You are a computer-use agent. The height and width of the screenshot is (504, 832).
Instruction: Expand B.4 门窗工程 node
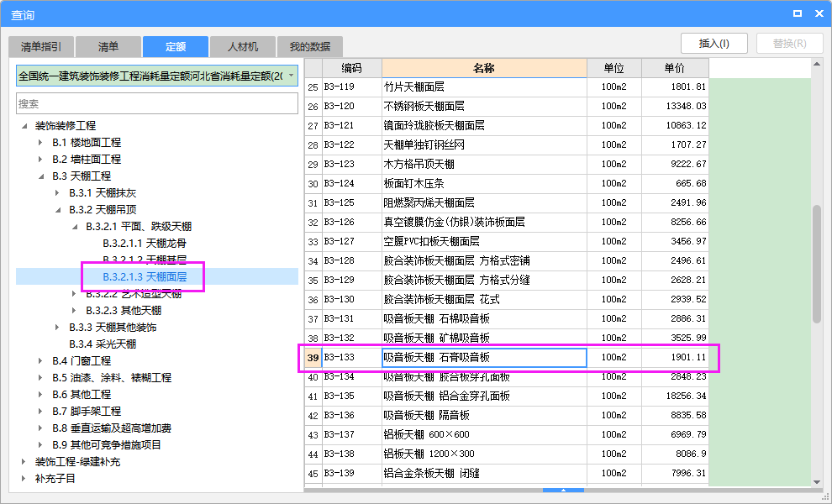coord(40,360)
